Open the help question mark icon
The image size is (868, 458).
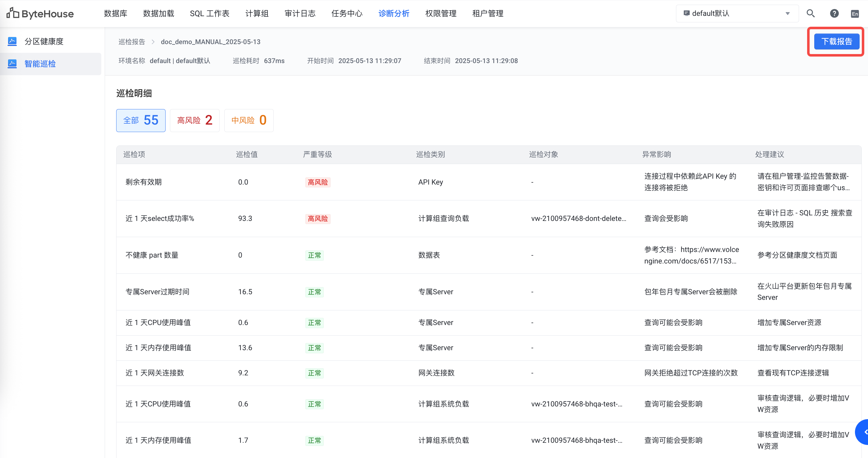click(834, 13)
